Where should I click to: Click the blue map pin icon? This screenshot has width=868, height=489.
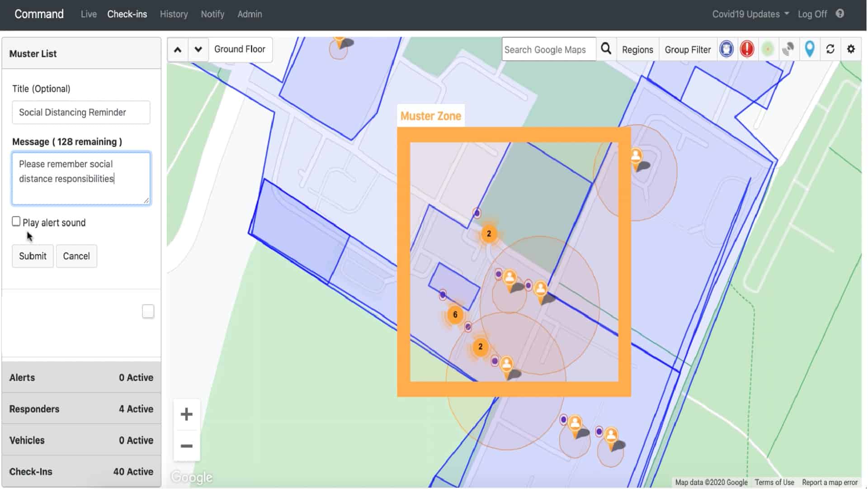810,49
